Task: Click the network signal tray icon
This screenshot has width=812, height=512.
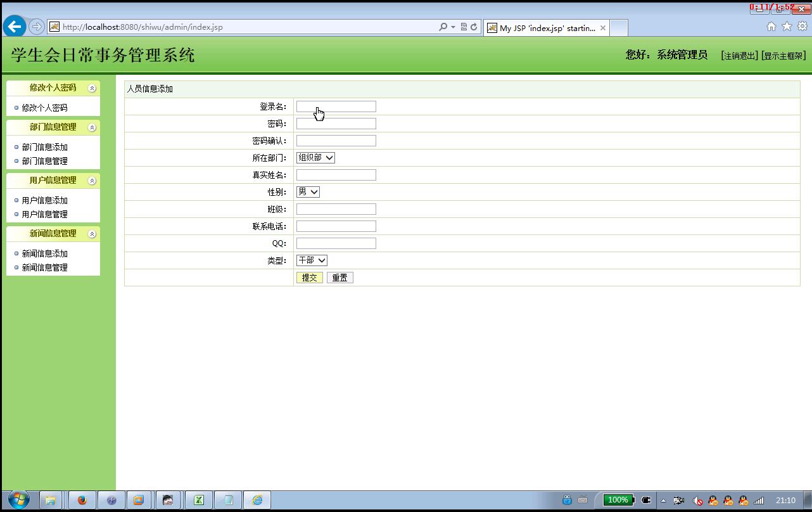Action: [x=759, y=501]
